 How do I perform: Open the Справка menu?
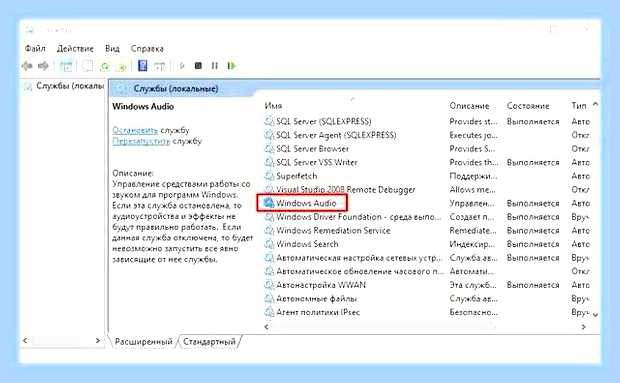[147, 49]
